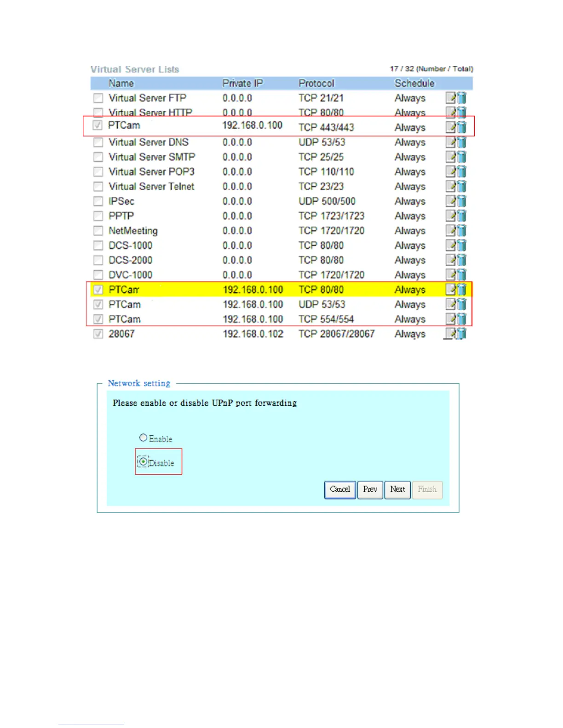Delete the Virtual Server HTTP entry
563x728 pixels.
461,112
